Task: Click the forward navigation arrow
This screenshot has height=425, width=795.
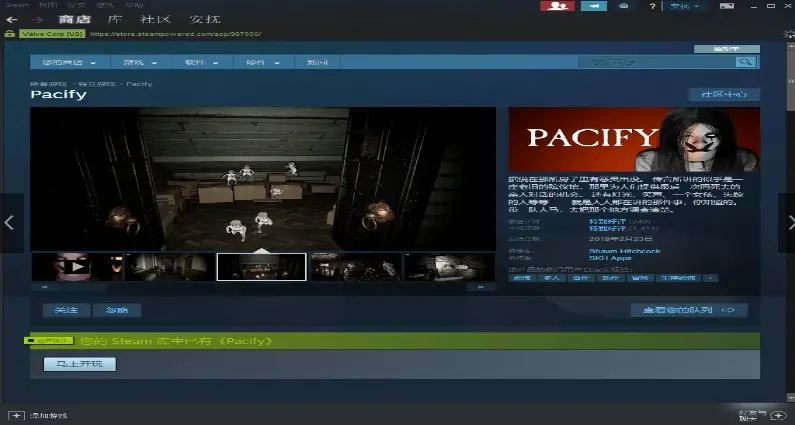Action: [38, 20]
